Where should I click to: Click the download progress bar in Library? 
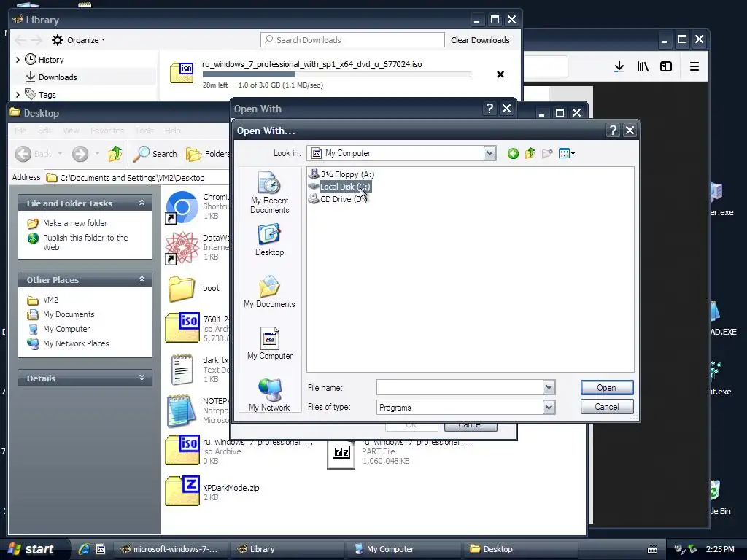coord(337,74)
